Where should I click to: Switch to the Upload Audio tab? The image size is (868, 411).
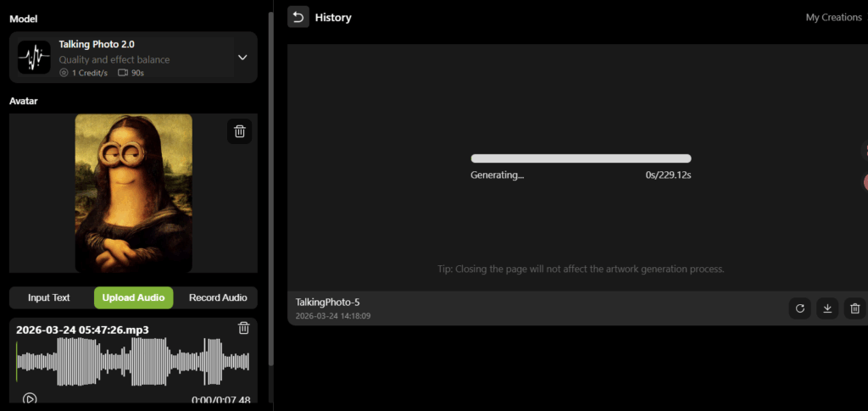click(133, 297)
